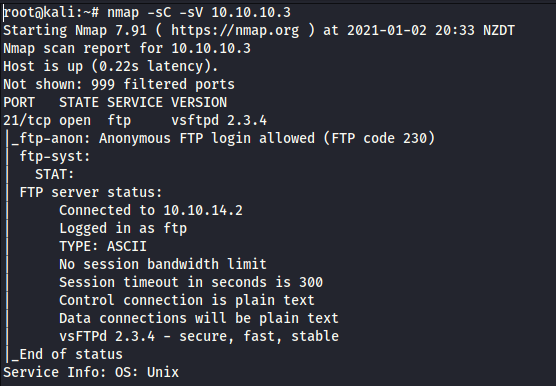
Task: Click the Connected to 10.10.14.2 line
Action: point(151,210)
